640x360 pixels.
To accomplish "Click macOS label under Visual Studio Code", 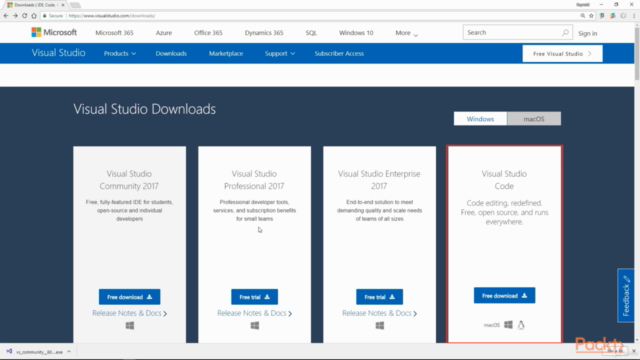I will (x=491, y=325).
